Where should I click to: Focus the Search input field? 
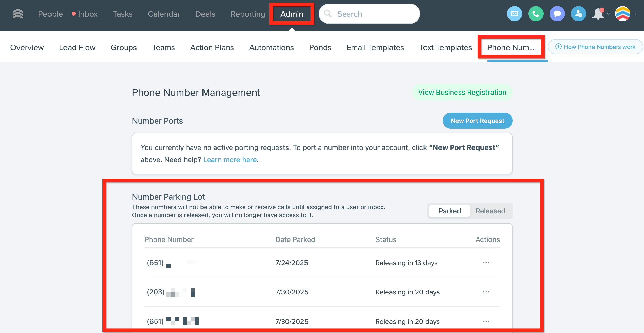(x=373, y=14)
